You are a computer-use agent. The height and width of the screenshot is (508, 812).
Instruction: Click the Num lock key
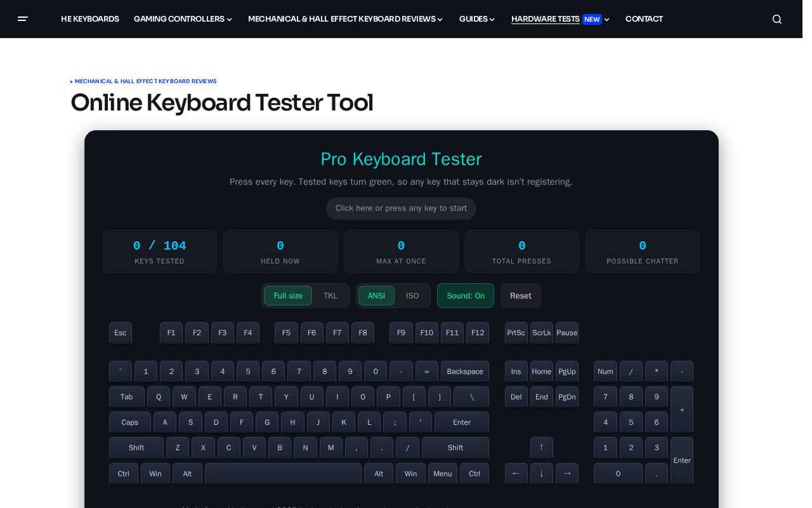(x=606, y=371)
